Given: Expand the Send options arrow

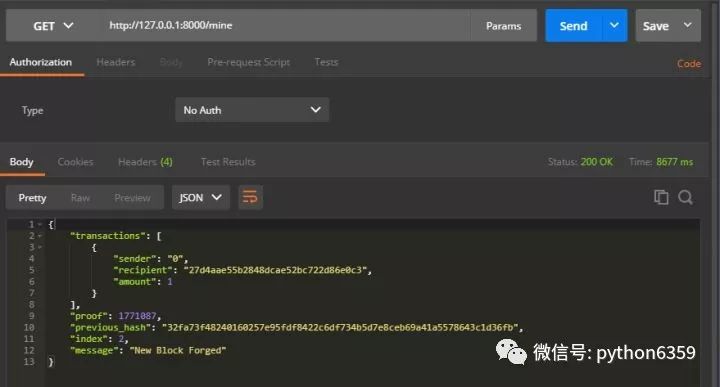Looking at the screenshot, I should 614,26.
